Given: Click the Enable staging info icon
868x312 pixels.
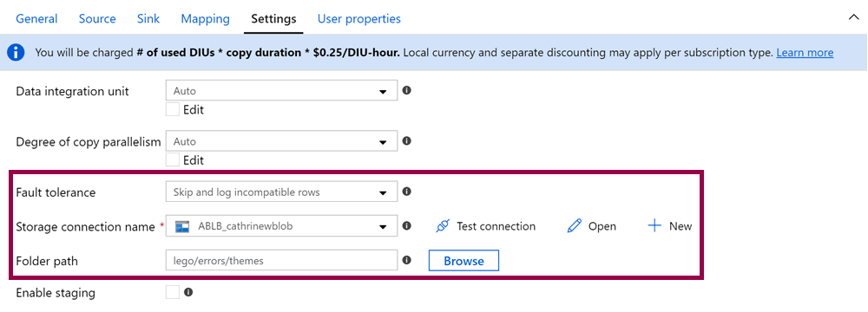Looking at the screenshot, I should (x=188, y=292).
